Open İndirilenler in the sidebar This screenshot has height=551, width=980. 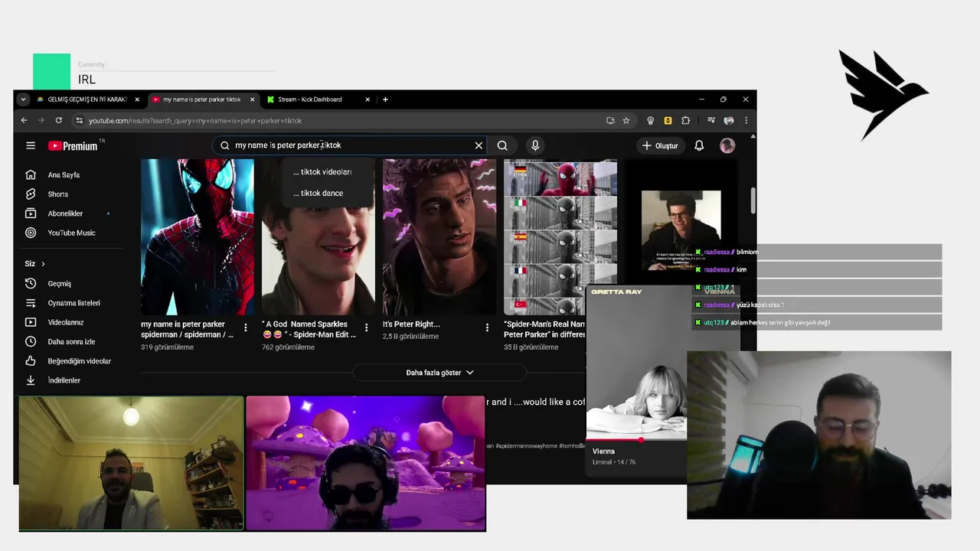coord(64,380)
